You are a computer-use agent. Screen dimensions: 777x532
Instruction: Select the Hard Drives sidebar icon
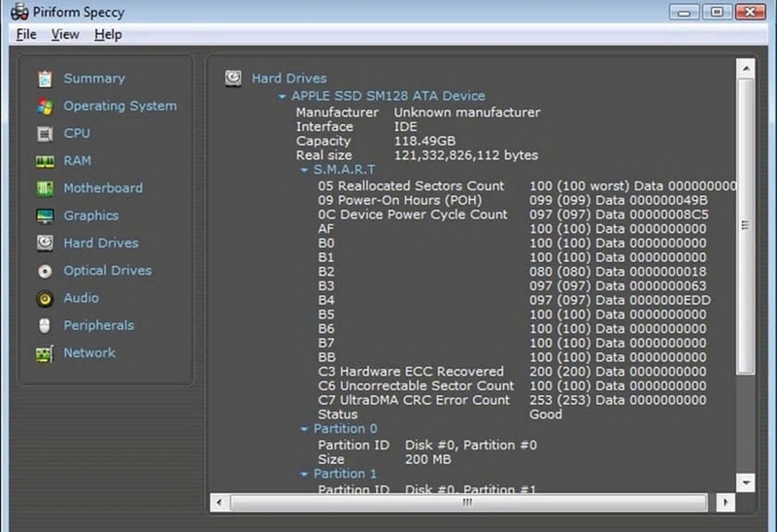(x=45, y=243)
